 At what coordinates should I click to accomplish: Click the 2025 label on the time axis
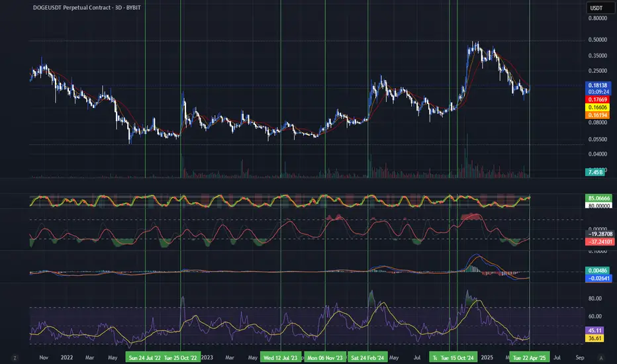tap(487, 357)
